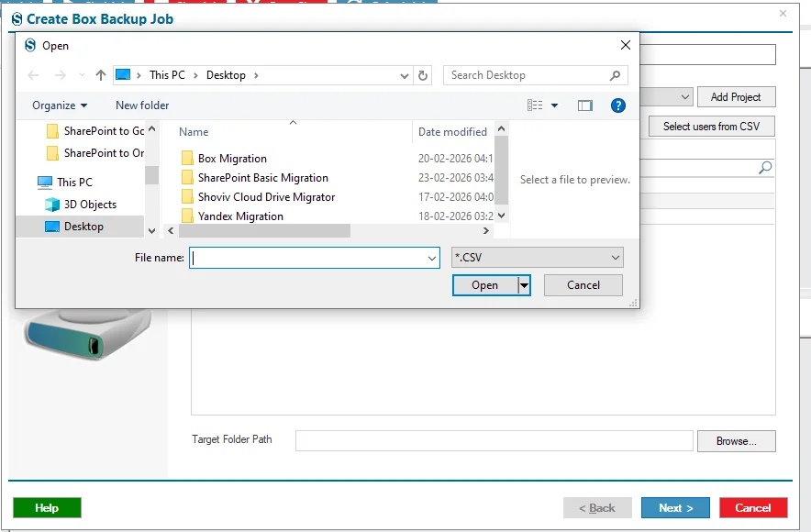
Task: Click the horizontal scrollbar thumb
Action: click(264, 230)
